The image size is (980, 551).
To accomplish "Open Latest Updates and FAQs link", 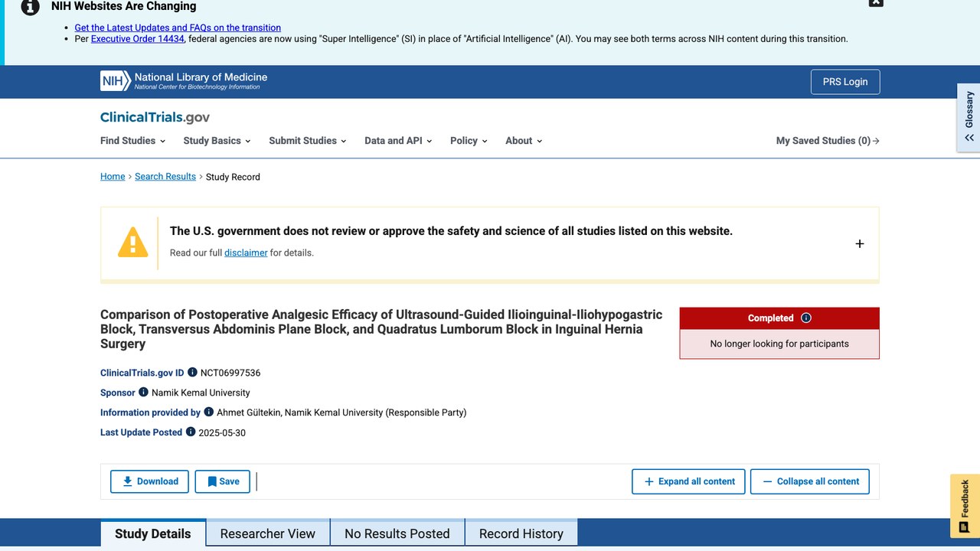I will [178, 28].
